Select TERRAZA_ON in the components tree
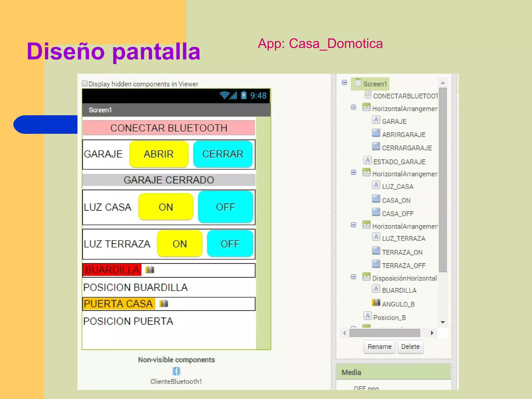 tap(402, 252)
